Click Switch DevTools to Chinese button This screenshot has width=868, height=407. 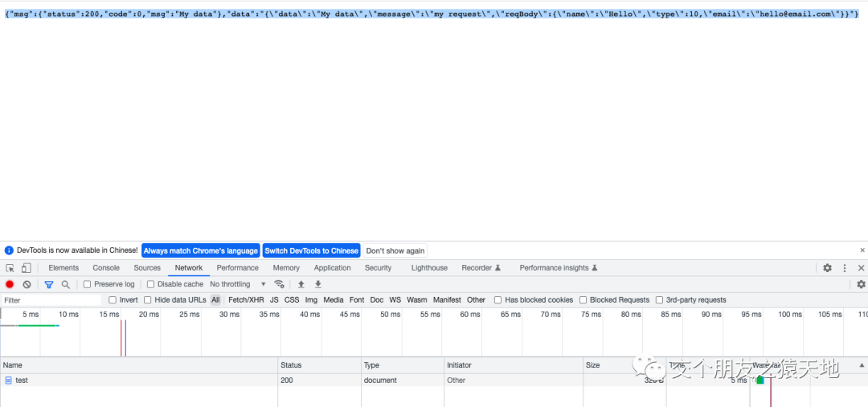coord(311,250)
